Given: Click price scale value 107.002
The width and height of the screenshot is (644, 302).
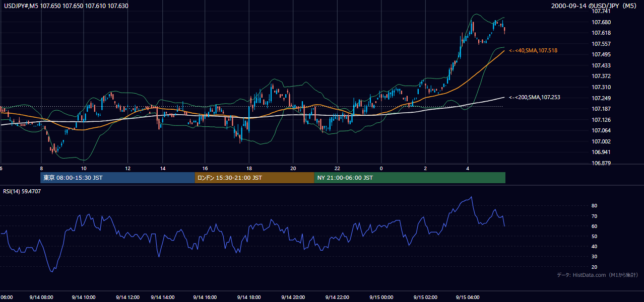Looking at the screenshot, I should coord(601,141).
